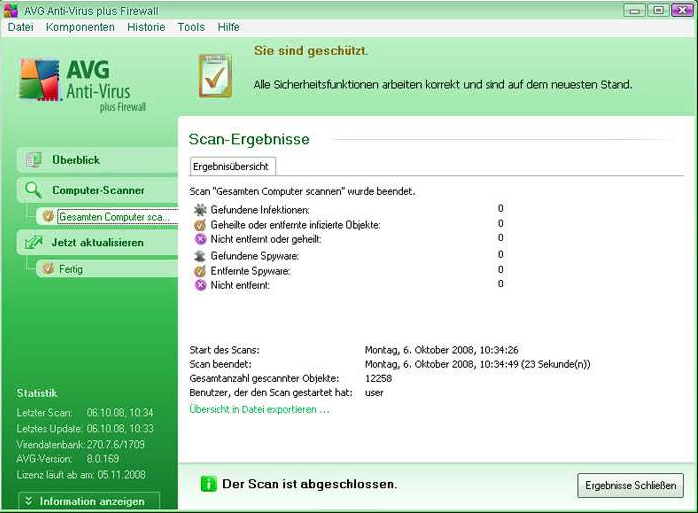Expand Information anzeigen panel

(89, 501)
